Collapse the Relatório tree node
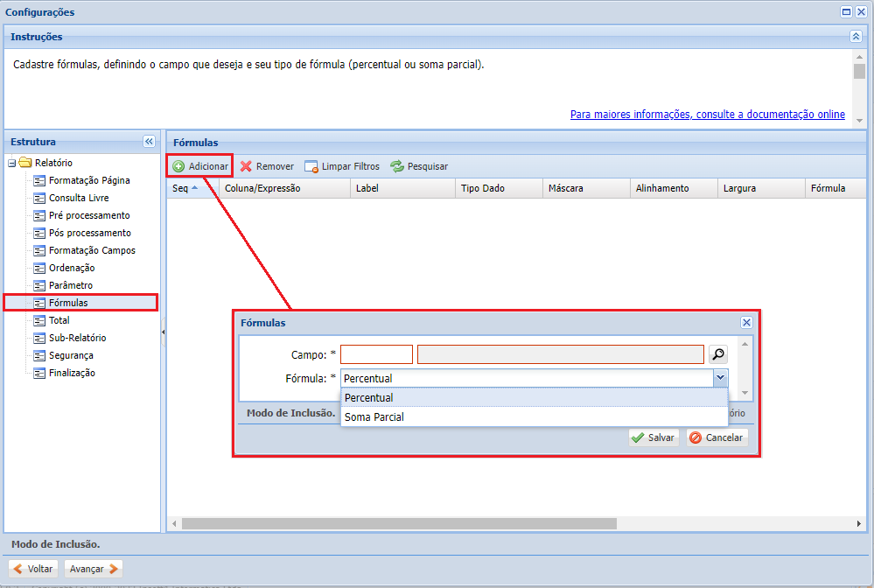 tap(11, 163)
